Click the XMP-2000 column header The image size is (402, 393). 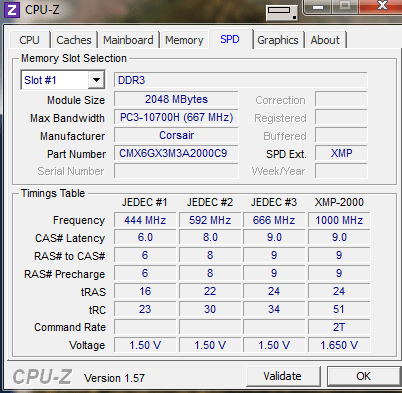click(339, 202)
